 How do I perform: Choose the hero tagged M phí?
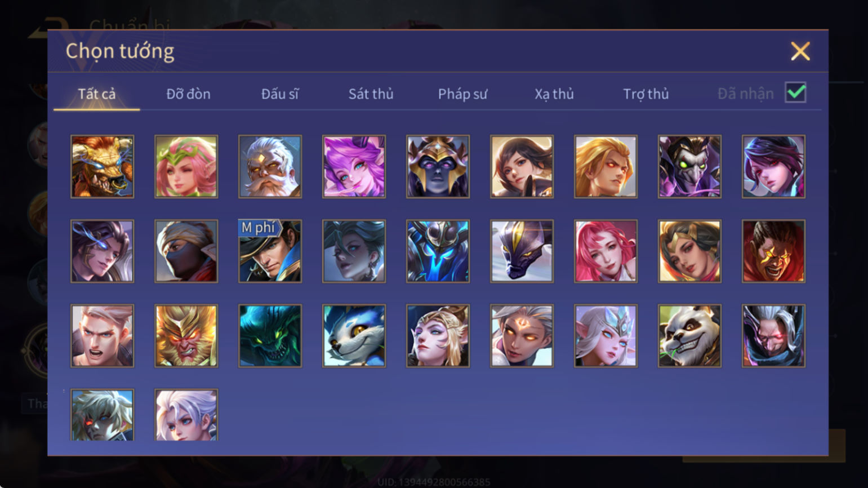click(270, 251)
